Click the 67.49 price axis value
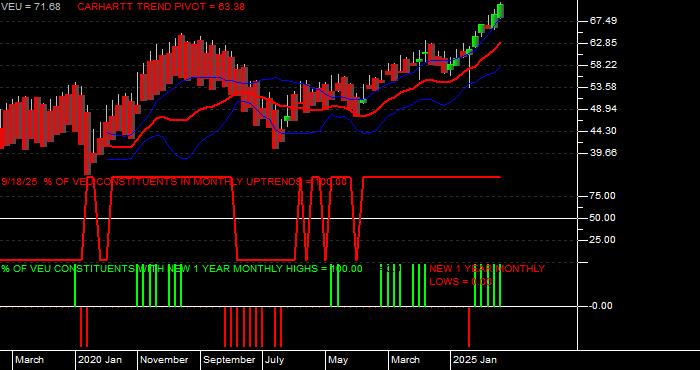 (603, 21)
